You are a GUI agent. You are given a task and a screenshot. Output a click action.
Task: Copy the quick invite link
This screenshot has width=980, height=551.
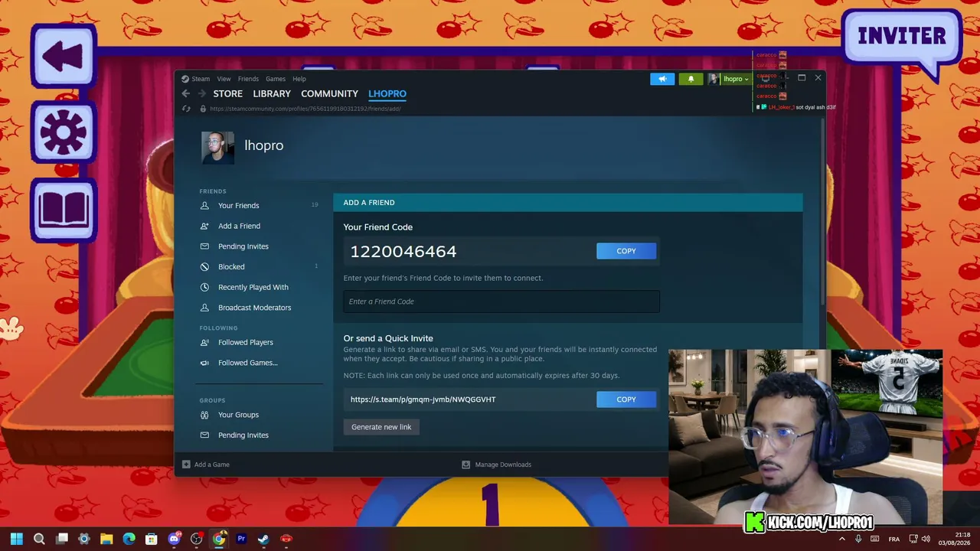pyautogui.click(x=626, y=399)
